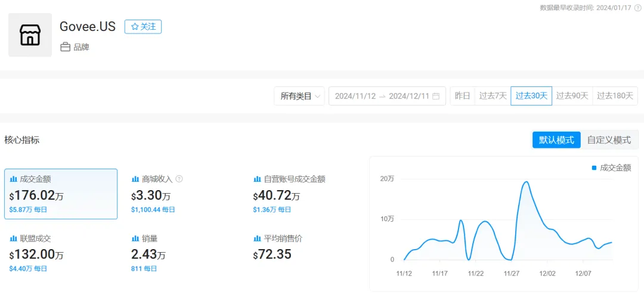
Task: Click the 11/27 label on chart axis
Action: (x=512, y=273)
